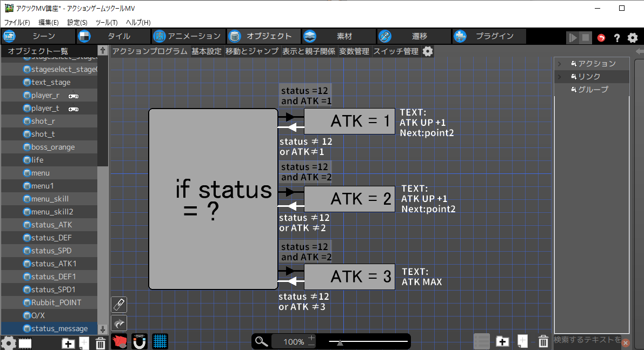Switch to the 変数管理 tab

click(x=354, y=51)
